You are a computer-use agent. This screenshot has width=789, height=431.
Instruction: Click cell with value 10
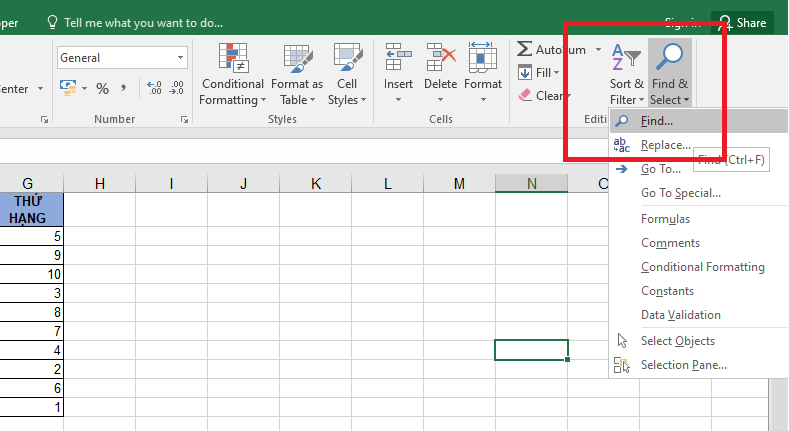pyautogui.click(x=31, y=274)
